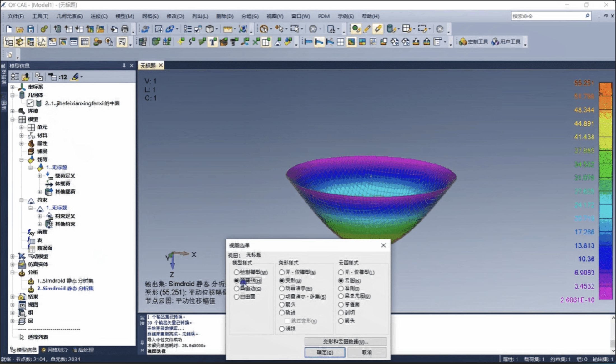Viewport: 616px width, 364px height.
Task: Click the dashed rectangle selection icon
Action: (x=295, y=29)
